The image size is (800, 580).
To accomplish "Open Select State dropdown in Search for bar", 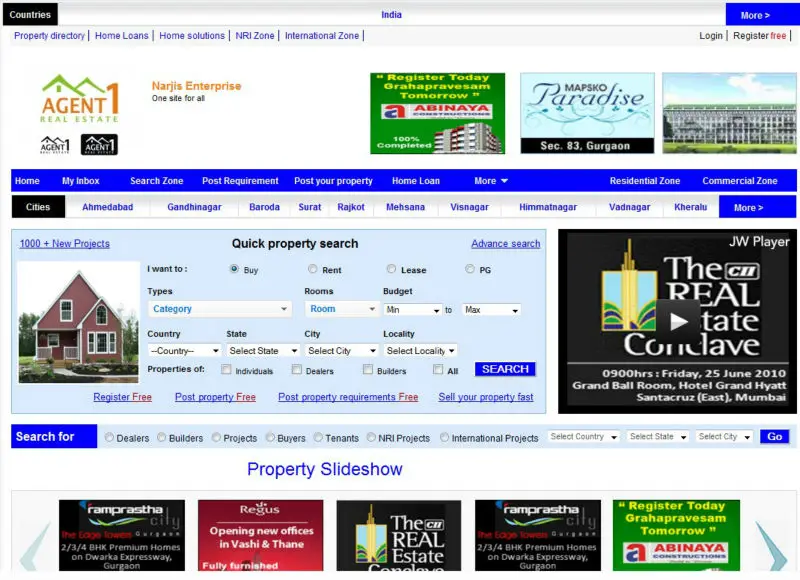I will click(658, 437).
